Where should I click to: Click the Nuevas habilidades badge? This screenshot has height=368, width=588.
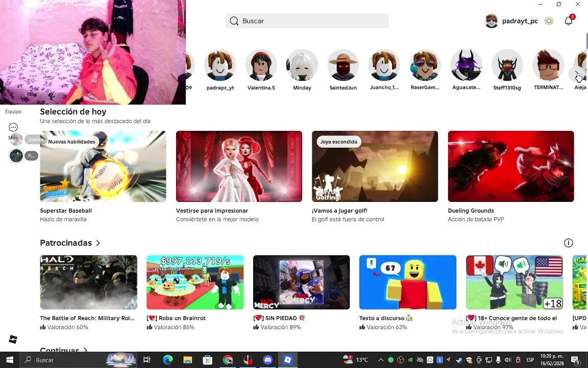point(71,142)
